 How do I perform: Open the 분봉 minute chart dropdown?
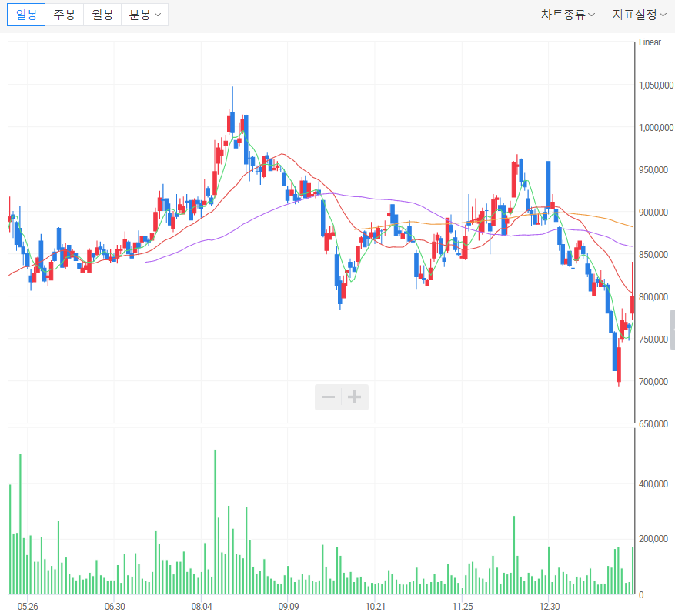click(145, 15)
